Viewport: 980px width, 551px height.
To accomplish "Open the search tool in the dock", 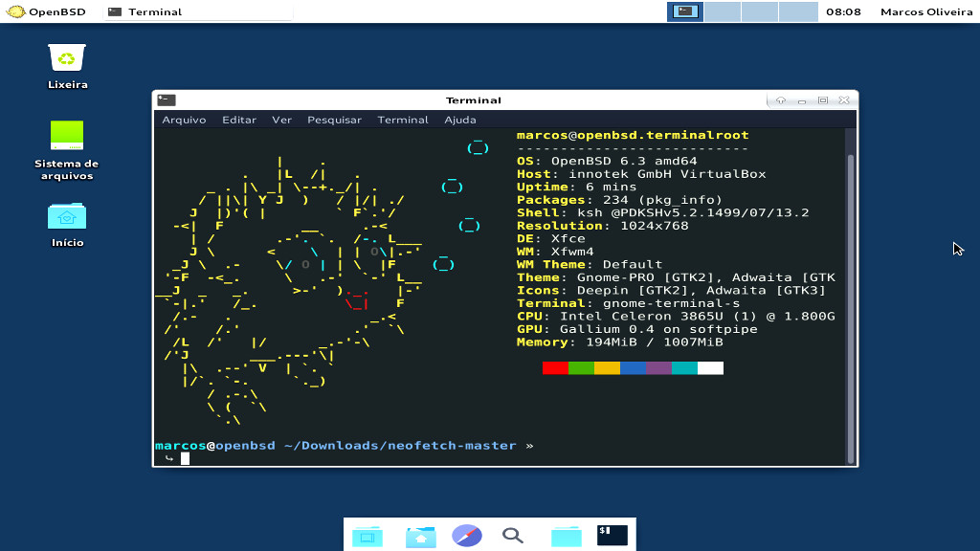I will [513, 536].
